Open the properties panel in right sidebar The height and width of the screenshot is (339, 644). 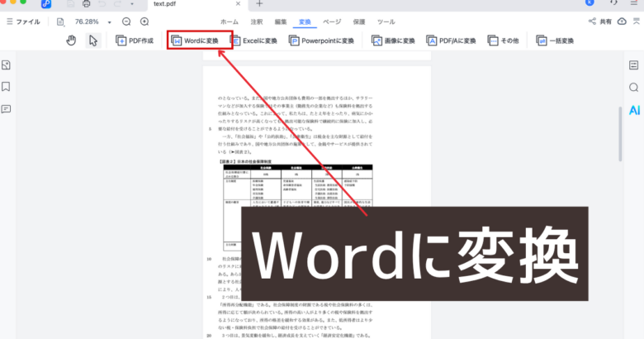[x=634, y=65]
